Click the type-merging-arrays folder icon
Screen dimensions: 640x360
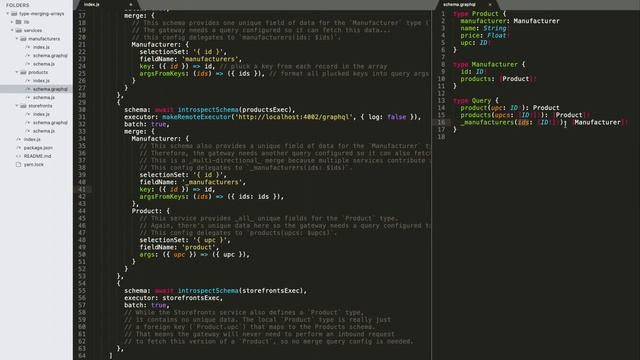pyautogui.click(x=14, y=13)
